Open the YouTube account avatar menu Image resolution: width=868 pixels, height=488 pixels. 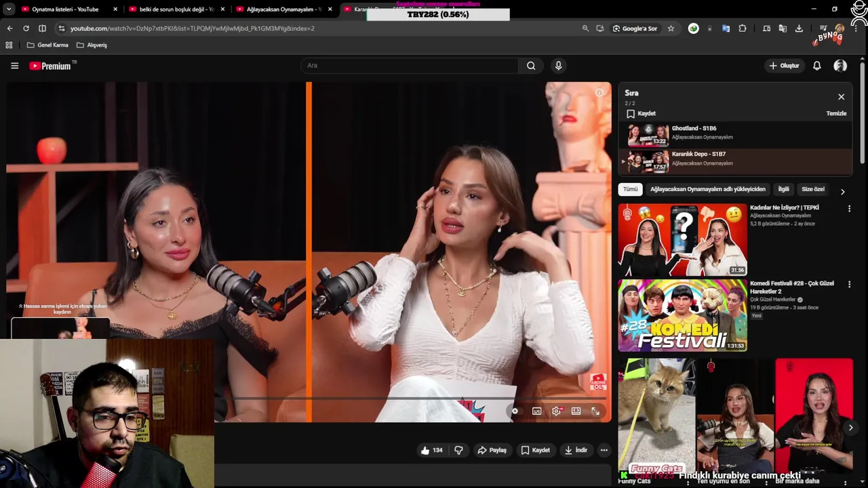pyautogui.click(x=840, y=66)
